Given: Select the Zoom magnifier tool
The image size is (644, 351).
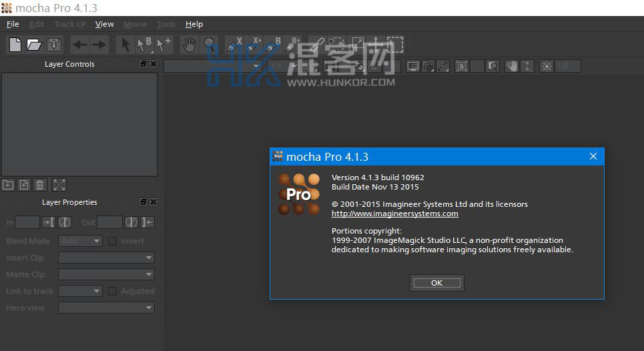Looking at the screenshot, I should tap(209, 44).
